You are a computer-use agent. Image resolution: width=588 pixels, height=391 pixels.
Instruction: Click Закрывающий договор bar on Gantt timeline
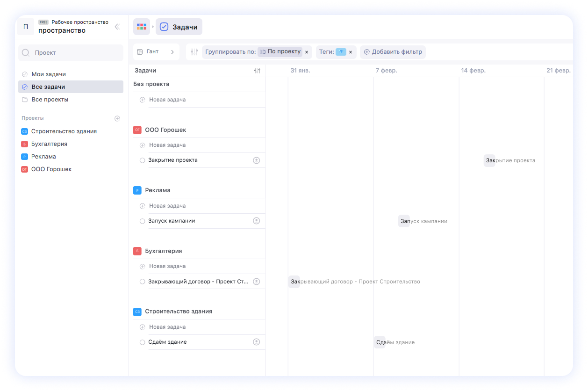[x=294, y=282]
